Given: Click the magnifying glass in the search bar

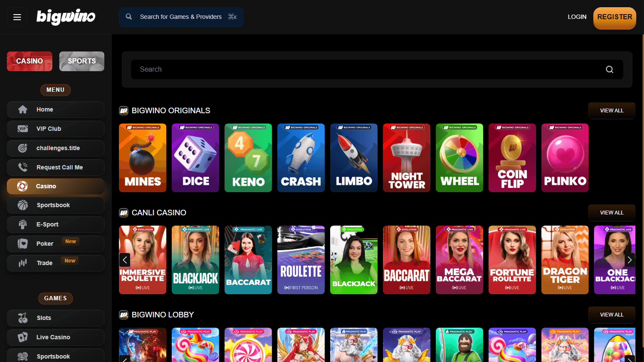Looking at the screenshot, I should point(610,69).
